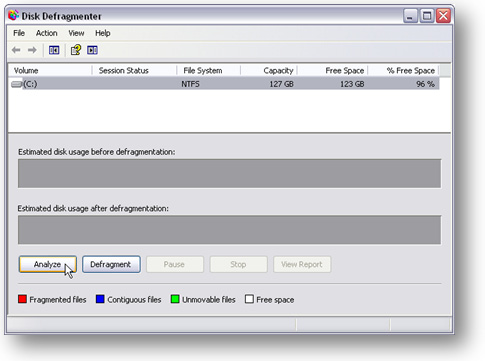Toggle the action pane toolbar icon
Screen dimensions: 485x361
(92, 50)
